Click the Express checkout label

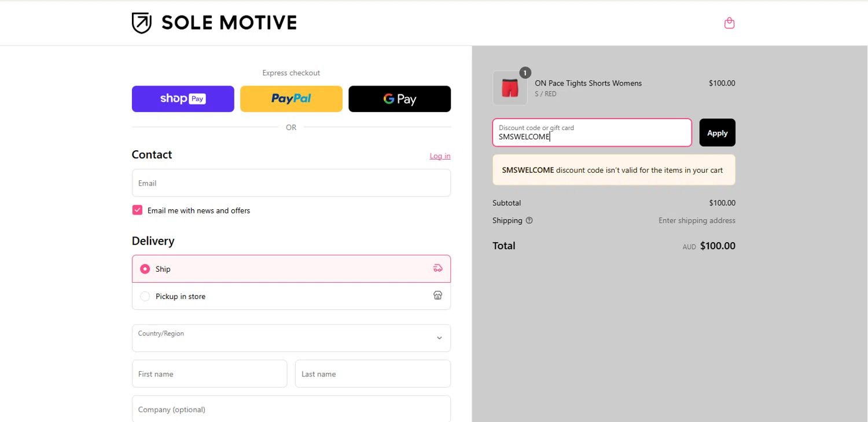(x=291, y=73)
